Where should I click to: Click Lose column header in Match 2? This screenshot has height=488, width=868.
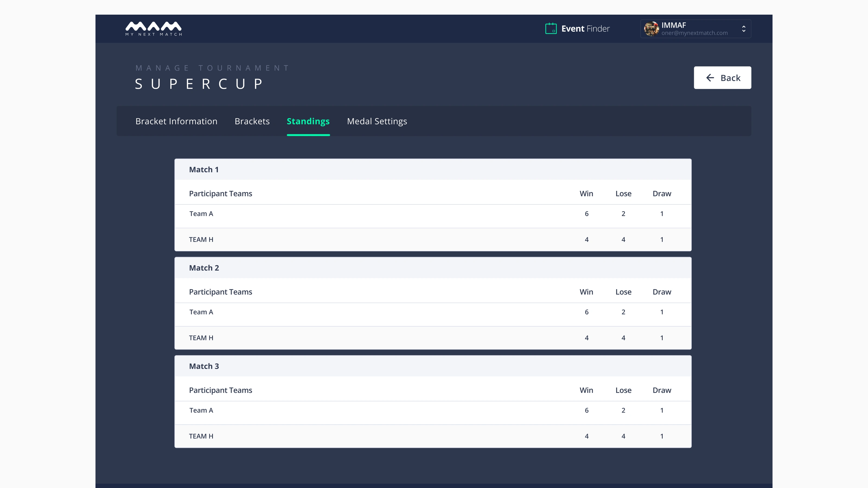click(x=623, y=292)
